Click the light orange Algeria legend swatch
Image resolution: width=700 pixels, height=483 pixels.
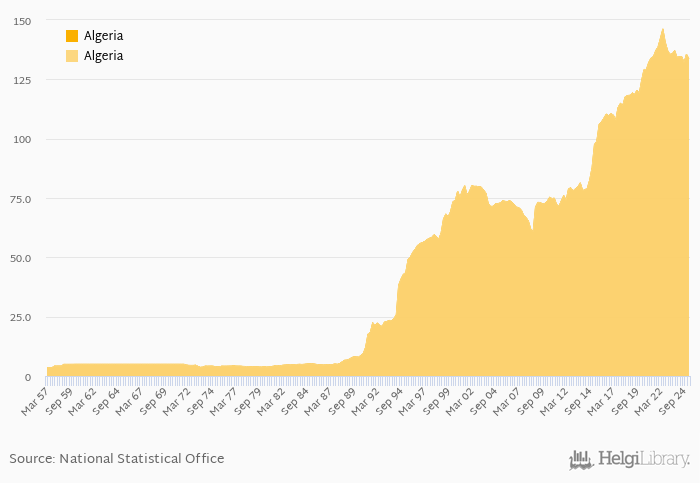[x=72, y=56]
